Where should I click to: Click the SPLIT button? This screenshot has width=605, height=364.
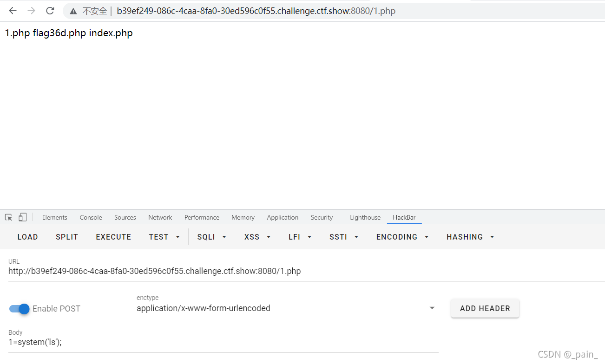point(67,237)
